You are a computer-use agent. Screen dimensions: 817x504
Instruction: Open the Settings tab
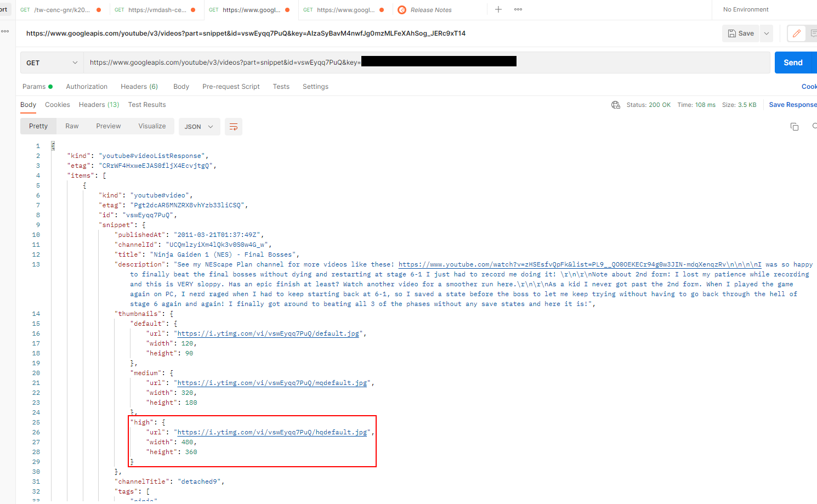(x=315, y=87)
